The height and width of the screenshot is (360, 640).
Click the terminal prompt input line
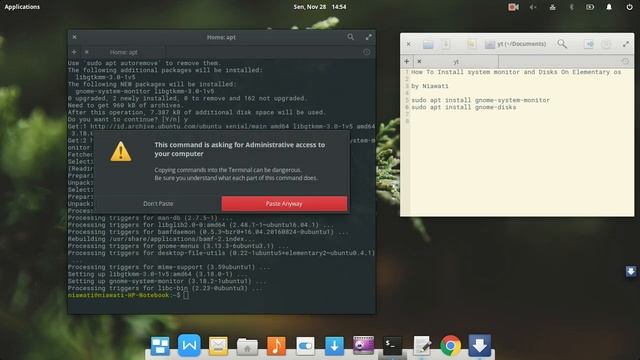pyautogui.click(x=220, y=295)
